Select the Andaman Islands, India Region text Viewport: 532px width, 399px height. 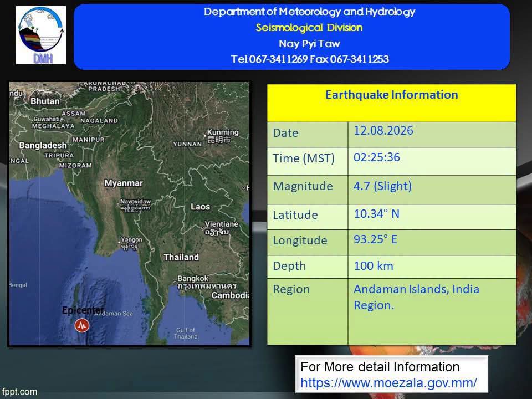click(416, 297)
